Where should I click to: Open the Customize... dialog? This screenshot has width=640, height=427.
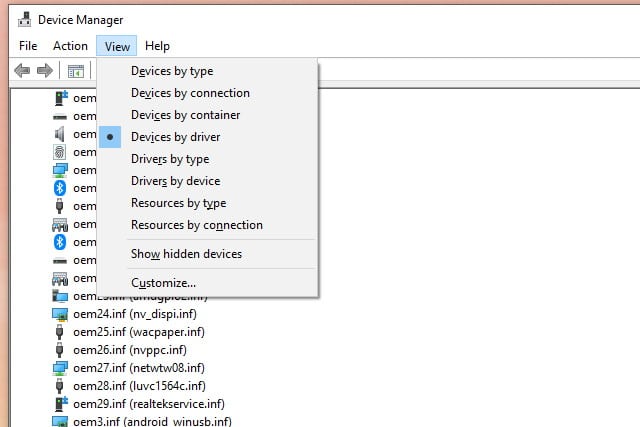pyautogui.click(x=163, y=283)
